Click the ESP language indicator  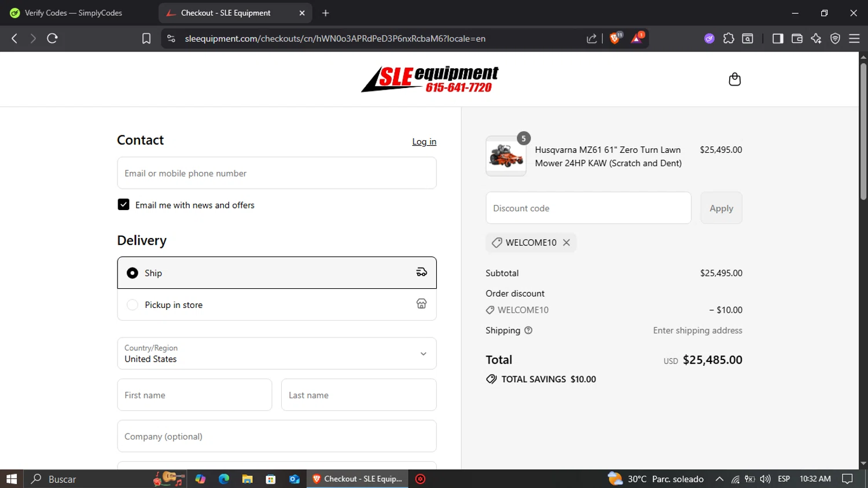click(x=784, y=479)
